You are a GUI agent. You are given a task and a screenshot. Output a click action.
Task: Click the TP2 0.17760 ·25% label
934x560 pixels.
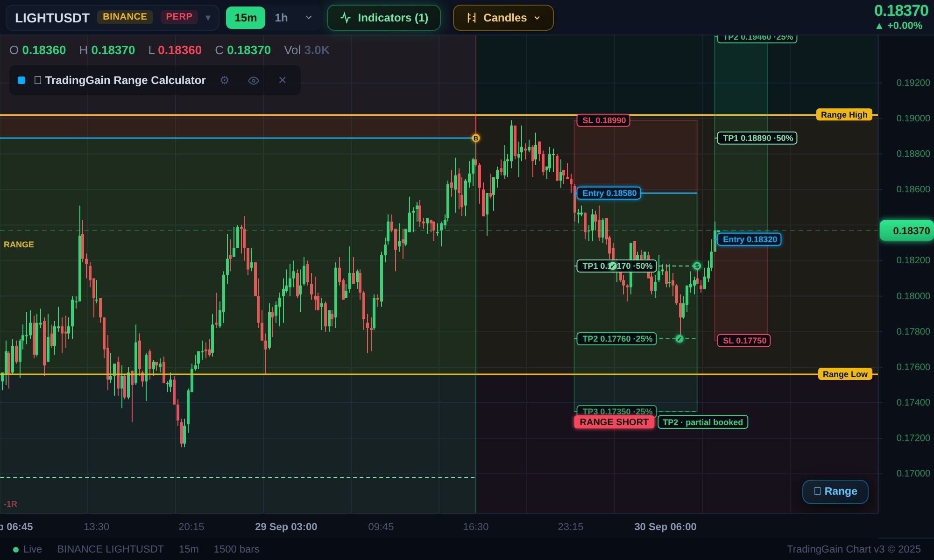click(x=616, y=339)
